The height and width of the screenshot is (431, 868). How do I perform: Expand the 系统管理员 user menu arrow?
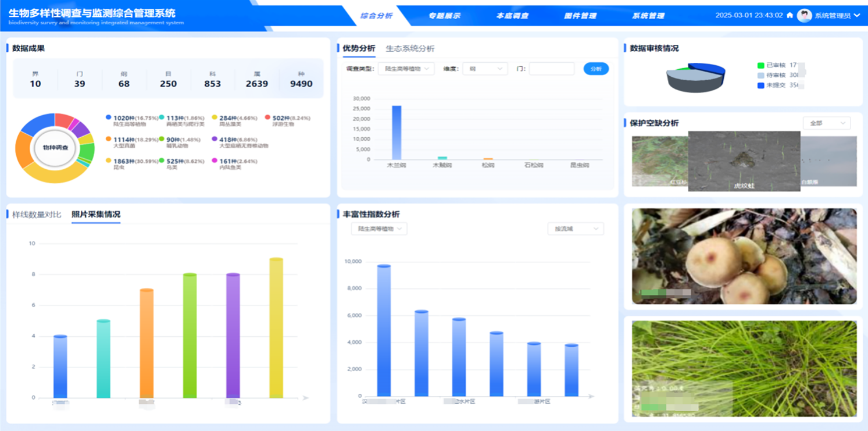click(x=857, y=16)
